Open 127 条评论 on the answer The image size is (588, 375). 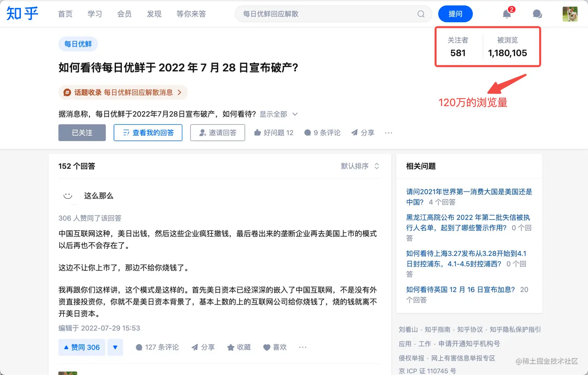coord(157,347)
